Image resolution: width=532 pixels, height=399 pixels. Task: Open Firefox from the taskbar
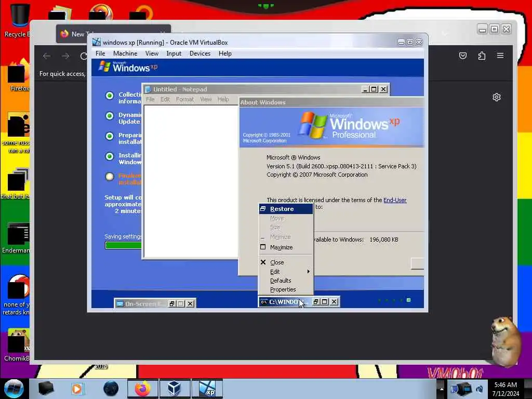pos(142,389)
